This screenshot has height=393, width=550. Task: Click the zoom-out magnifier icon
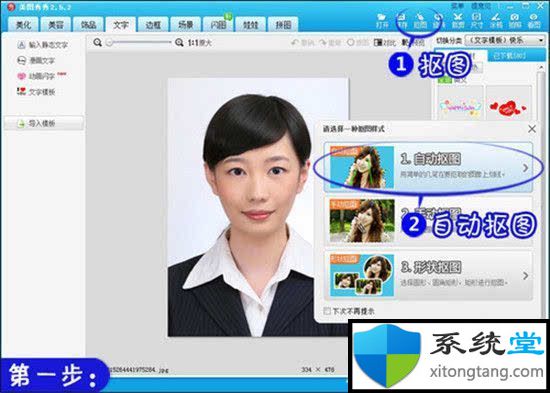[98, 42]
